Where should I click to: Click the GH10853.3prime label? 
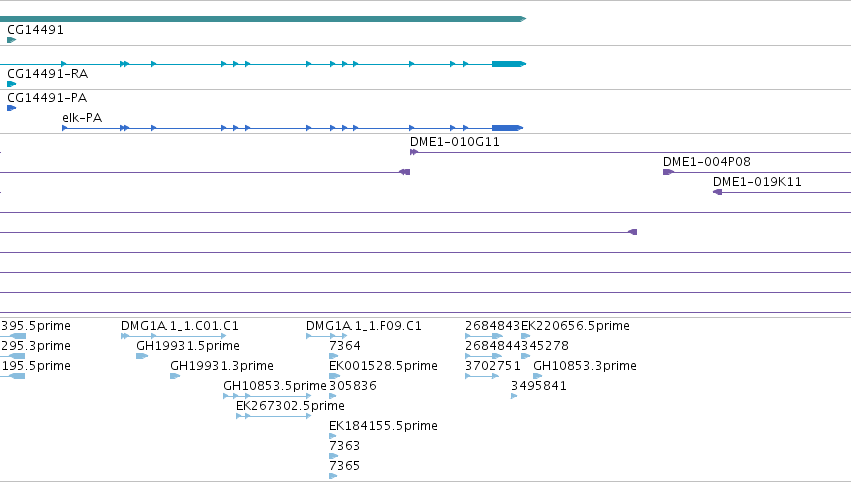click(585, 366)
